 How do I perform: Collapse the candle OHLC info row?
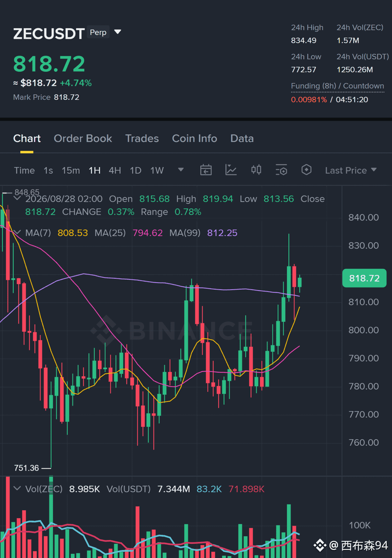click(17, 198)
